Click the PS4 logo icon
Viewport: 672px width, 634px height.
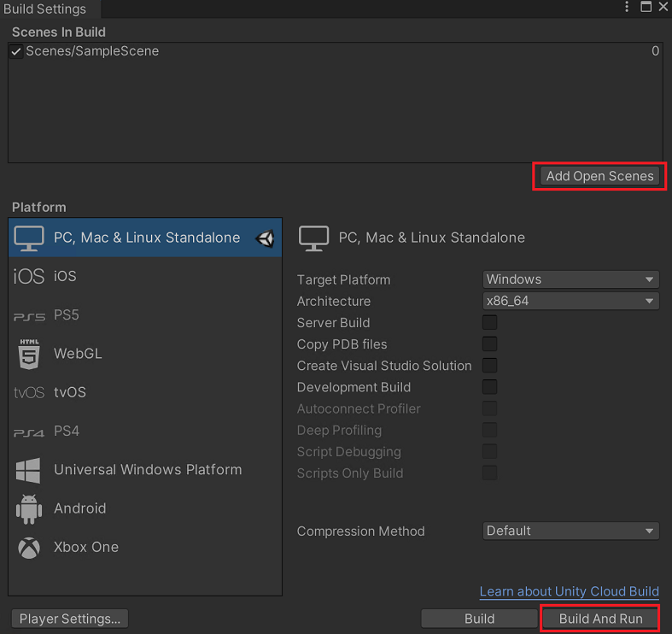pos(29,432)
